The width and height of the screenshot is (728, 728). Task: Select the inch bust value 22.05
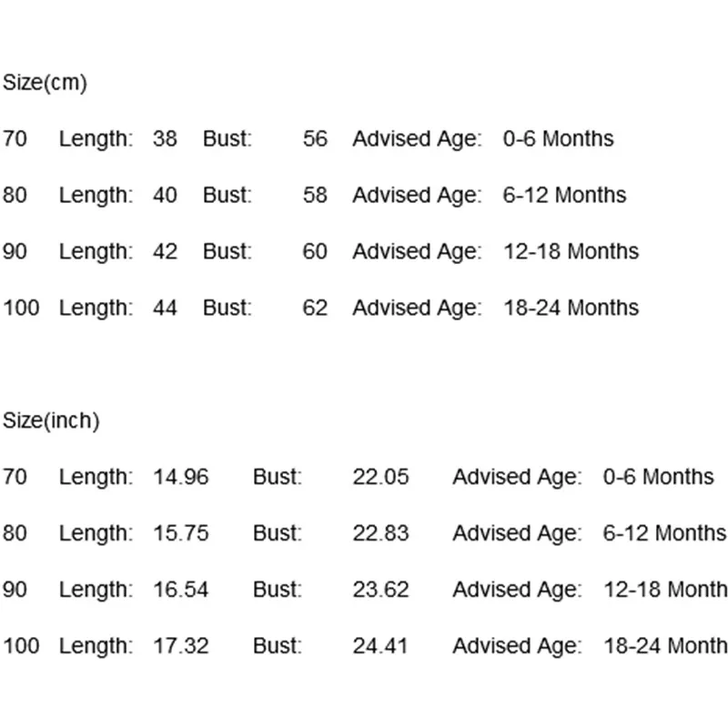coord(381,477)
